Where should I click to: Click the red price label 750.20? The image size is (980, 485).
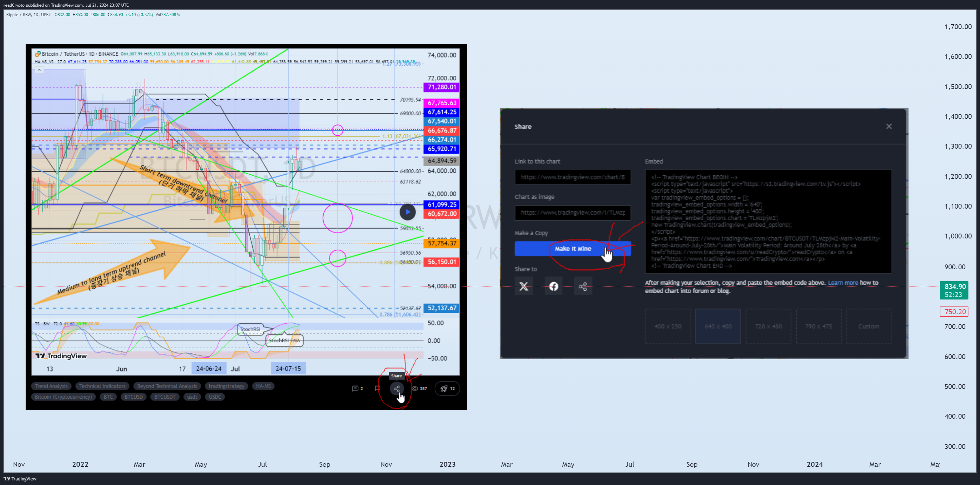(x=954, y=312)
